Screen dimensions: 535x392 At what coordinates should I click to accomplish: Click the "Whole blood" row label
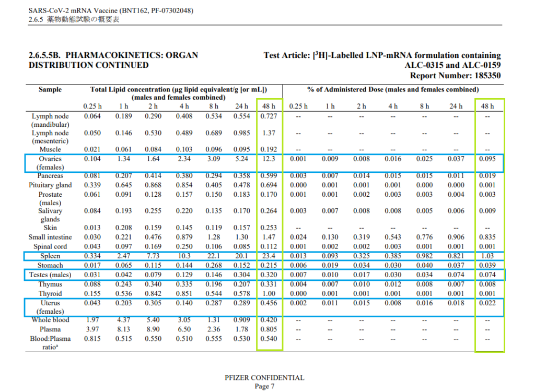click(50, 320)
